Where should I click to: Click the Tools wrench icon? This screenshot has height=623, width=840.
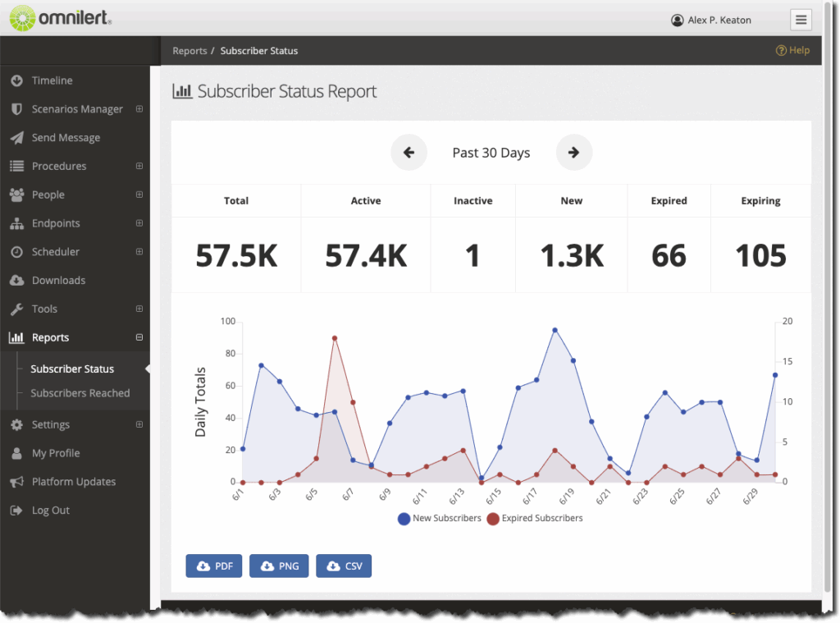point(16,309)
